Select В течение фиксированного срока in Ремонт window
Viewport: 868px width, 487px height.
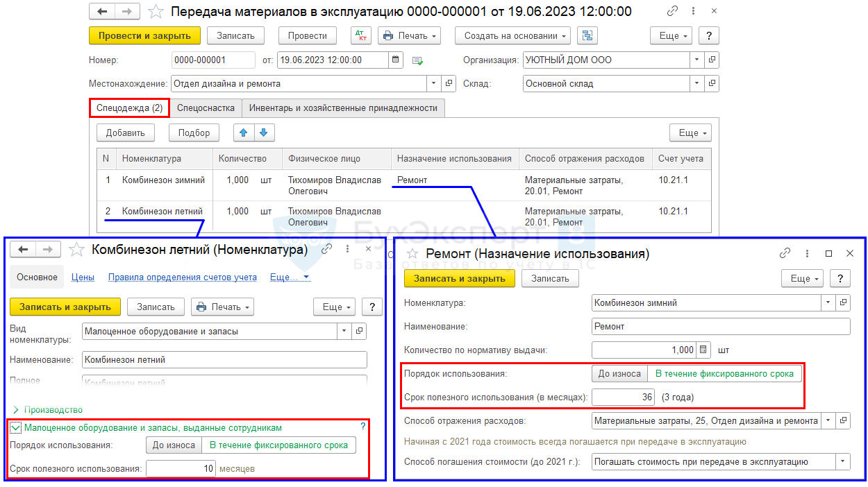pos(724,373)
